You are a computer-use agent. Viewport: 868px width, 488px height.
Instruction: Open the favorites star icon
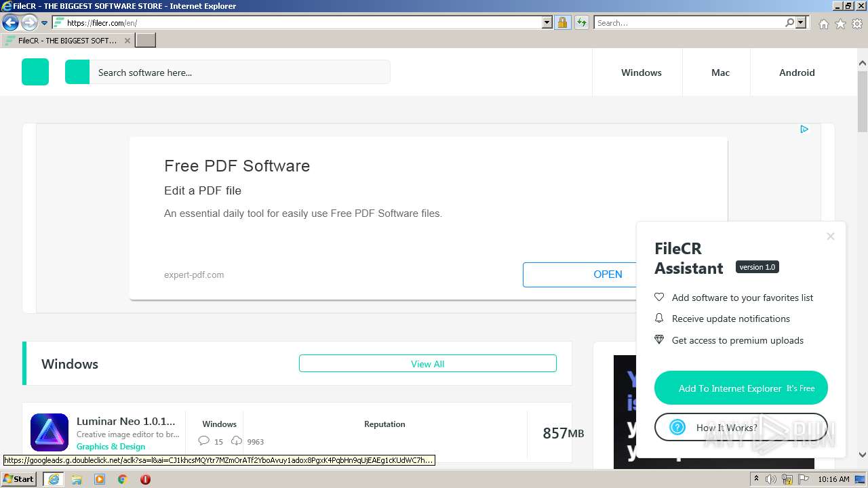840,24
